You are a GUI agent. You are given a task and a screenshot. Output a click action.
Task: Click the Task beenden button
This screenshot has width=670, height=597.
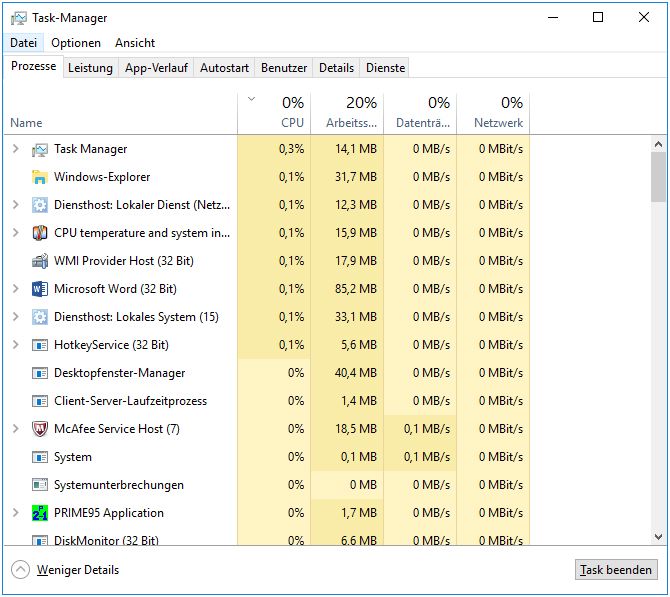pos(616,570)
